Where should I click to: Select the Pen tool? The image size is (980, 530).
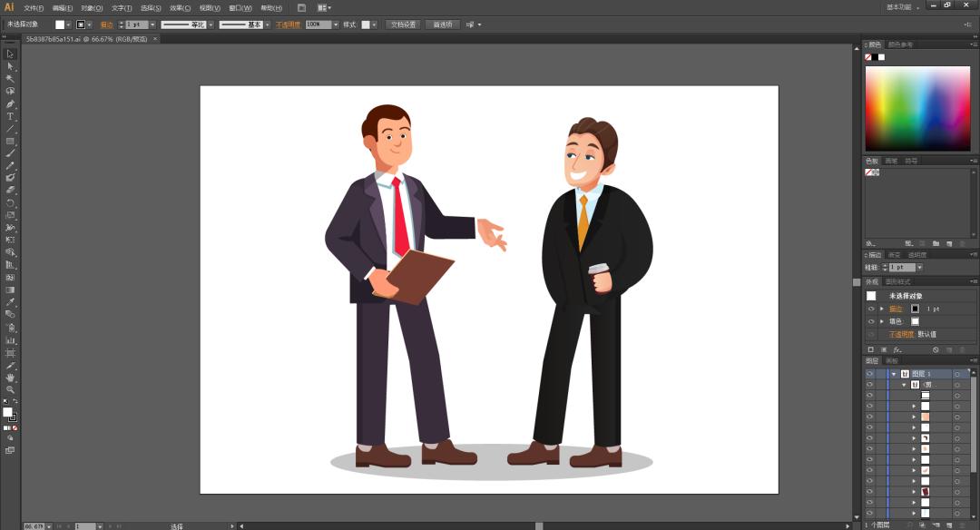10,103
